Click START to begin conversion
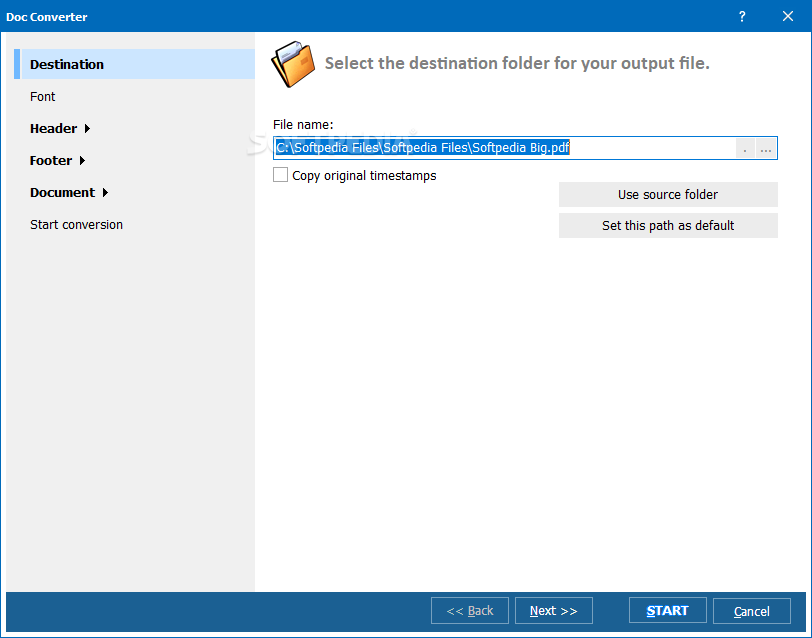 tap(668, 611)
